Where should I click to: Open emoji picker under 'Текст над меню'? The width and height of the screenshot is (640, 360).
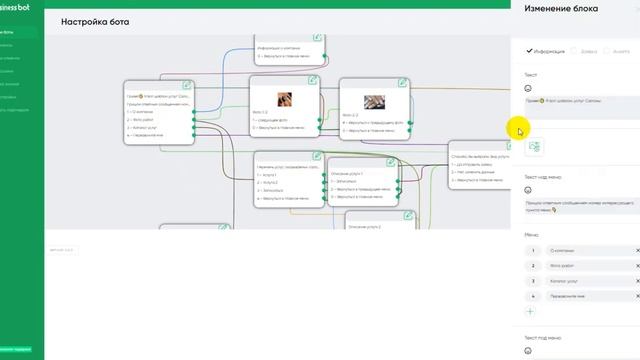coord(528,190)
